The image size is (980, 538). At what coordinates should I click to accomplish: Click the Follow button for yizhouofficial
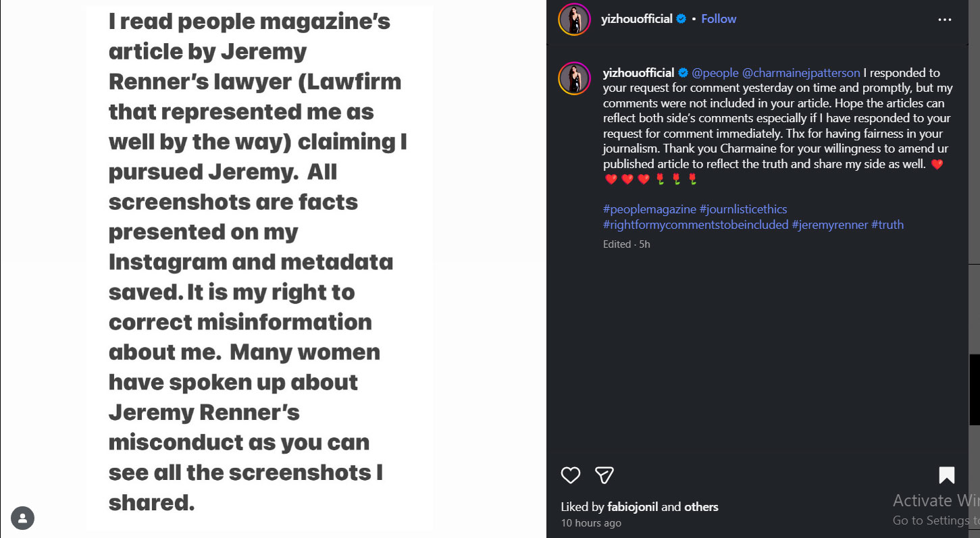(x=718, y=19)
